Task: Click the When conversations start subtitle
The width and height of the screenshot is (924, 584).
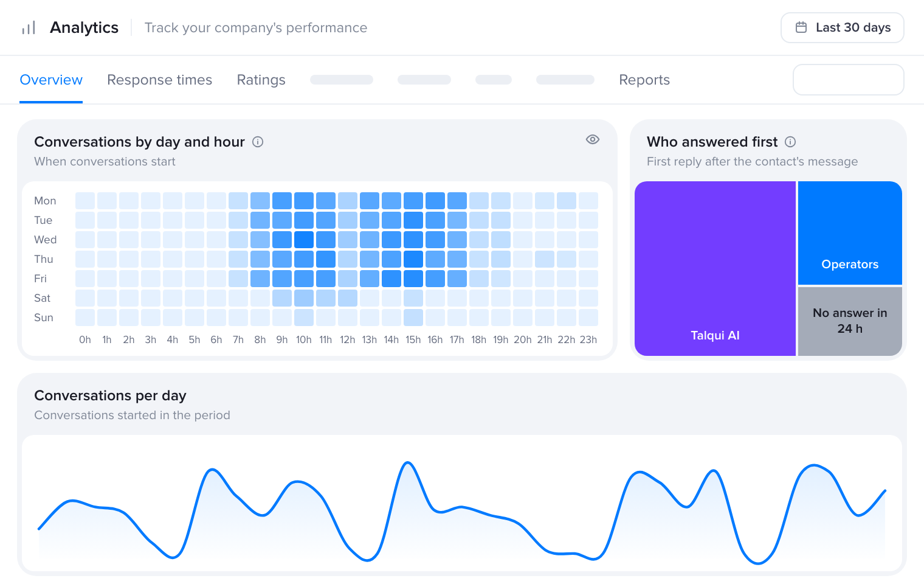Action: [105, 162]
